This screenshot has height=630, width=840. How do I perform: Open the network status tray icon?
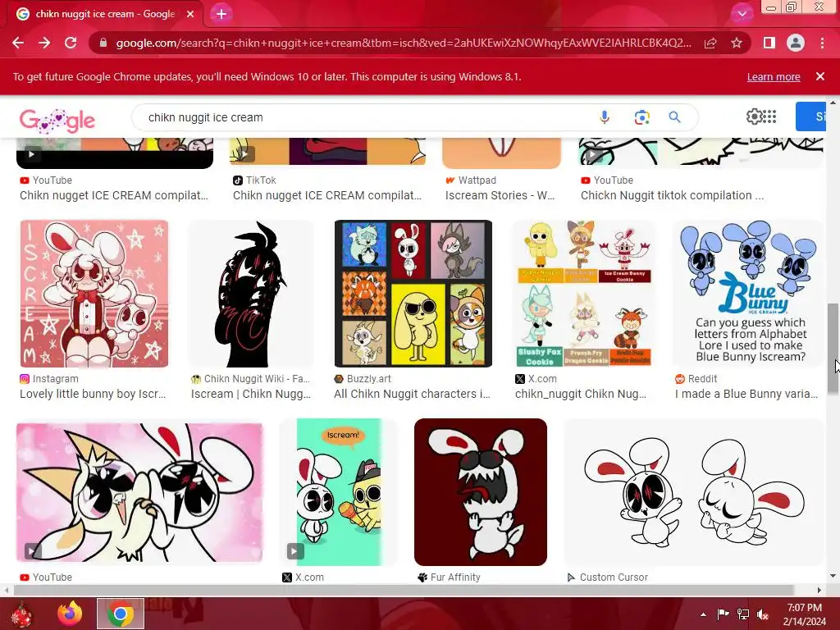743,614
